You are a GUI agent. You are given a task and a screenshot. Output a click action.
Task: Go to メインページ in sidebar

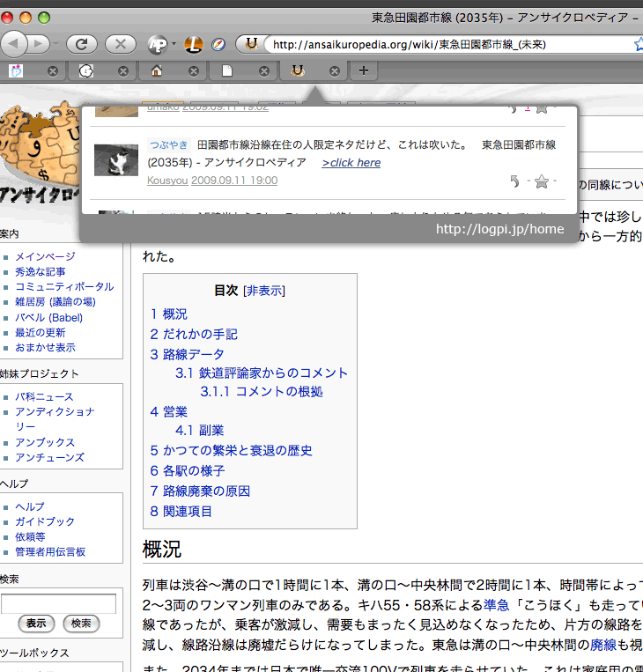pyautogui.click(x=46, y=256)
